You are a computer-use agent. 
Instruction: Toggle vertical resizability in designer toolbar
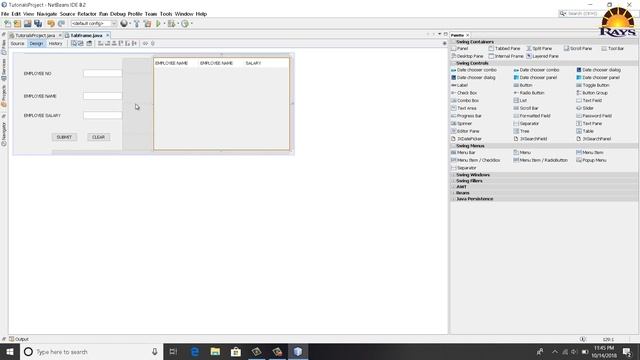153,43
